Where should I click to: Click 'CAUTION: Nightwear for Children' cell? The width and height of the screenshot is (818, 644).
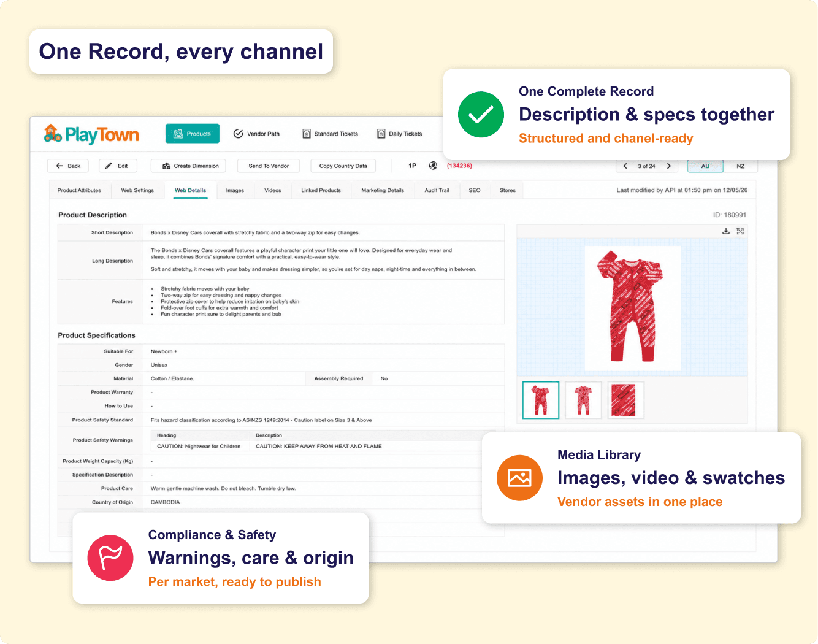click(199, 446)
